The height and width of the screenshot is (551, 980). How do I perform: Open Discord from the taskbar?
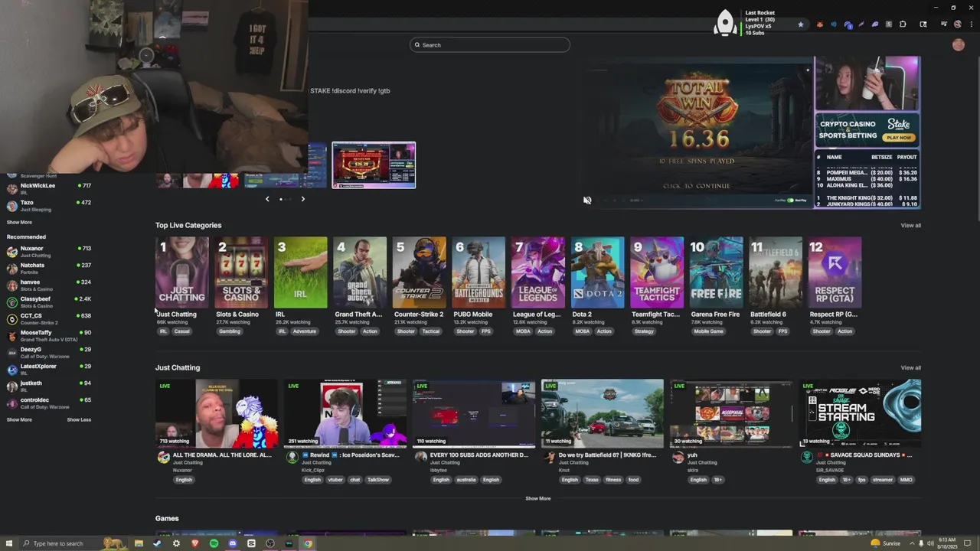[233, 543]
